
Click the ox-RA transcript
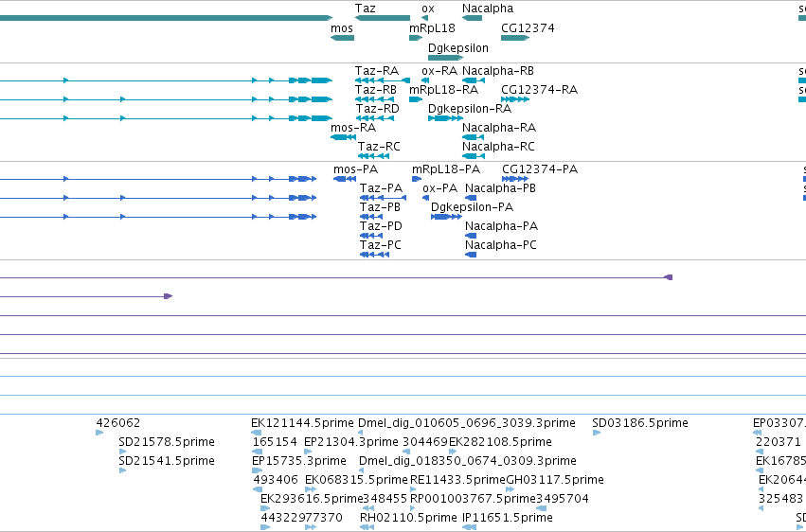pos(439,71)
